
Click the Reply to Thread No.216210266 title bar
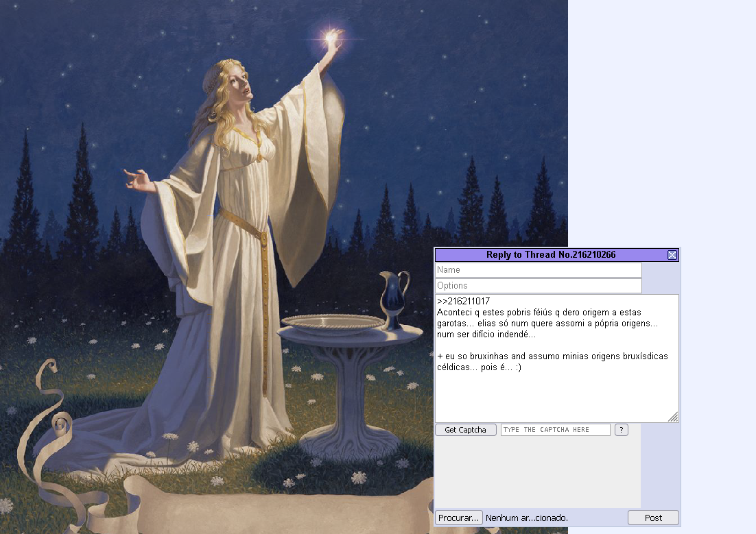551,255
